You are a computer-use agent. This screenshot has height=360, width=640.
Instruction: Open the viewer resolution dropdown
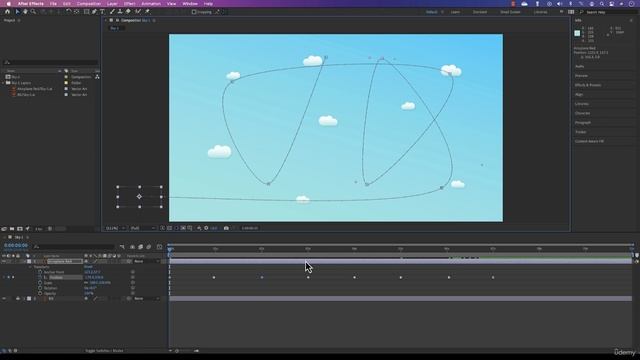point(142,228)
